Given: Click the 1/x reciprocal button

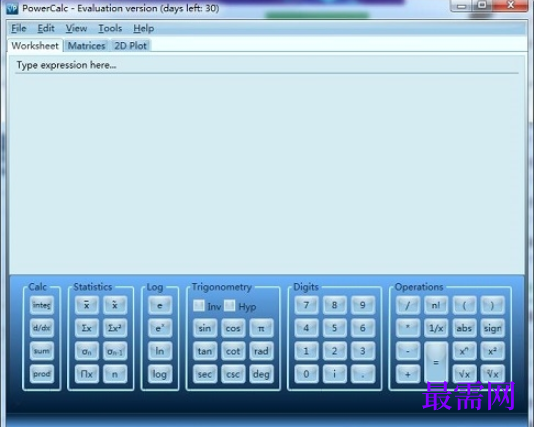Looking at the screenshot, I should (436, 328).
